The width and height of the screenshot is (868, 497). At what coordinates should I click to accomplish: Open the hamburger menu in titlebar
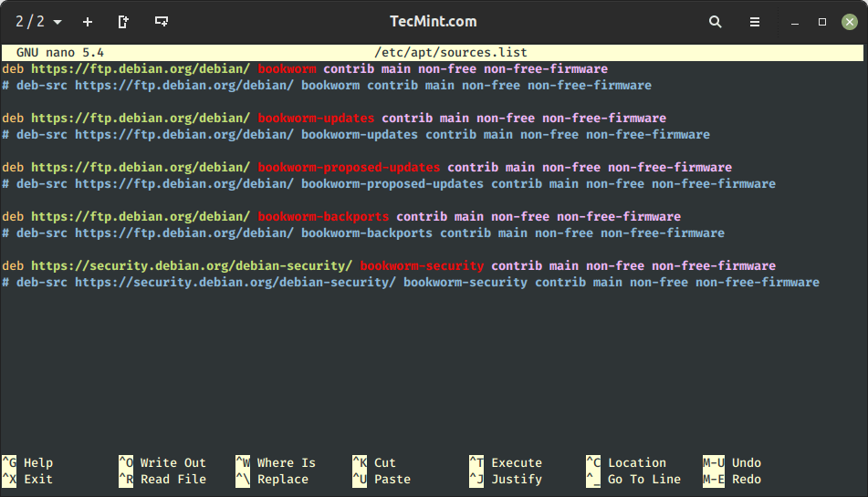[x=755, y=22]
